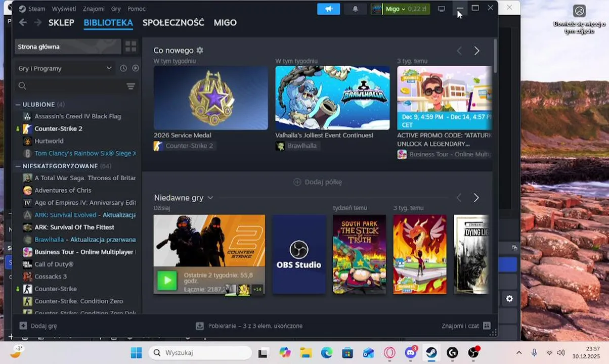Open File Explorer from taskbar
Image resolution: width=609 pixels, height=364 pixels.
click(x=305, y=353)
